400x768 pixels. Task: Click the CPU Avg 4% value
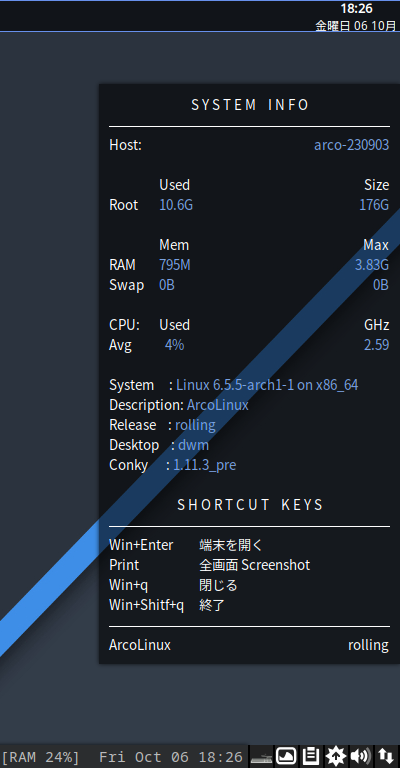[174, 345]
